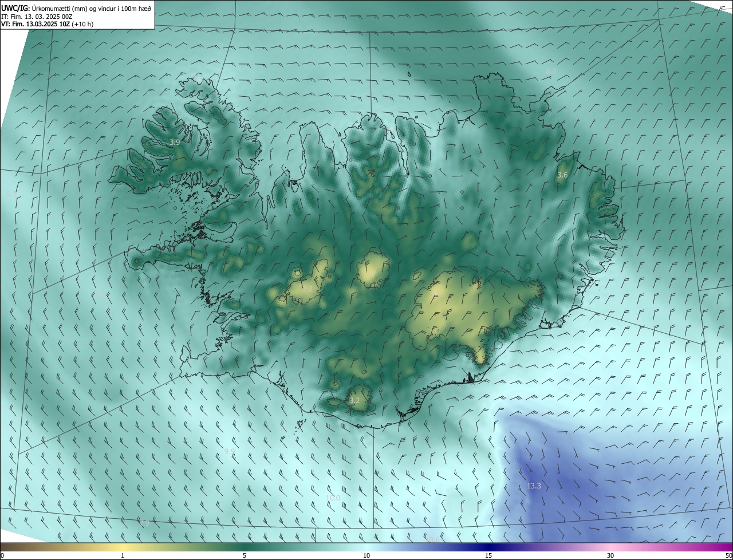
Task: Click the 2.2 value label on the western glacier
Action: [308, 290]
